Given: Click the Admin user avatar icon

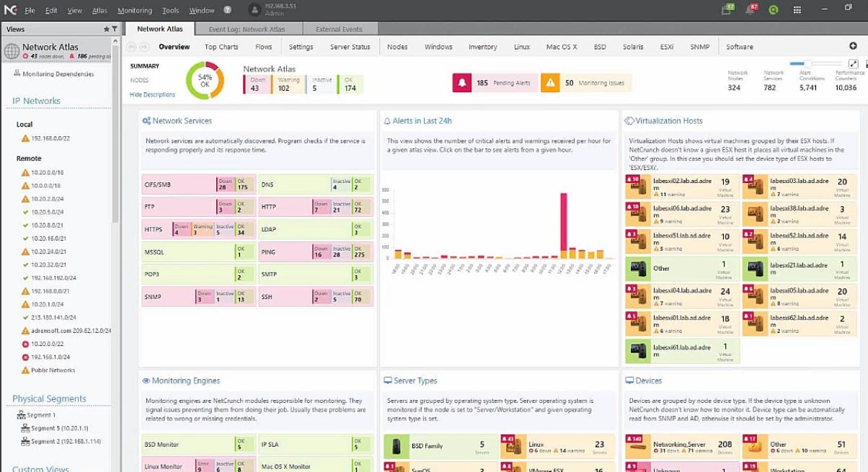Looking at the screenshot, I should [x=254, y=10].
